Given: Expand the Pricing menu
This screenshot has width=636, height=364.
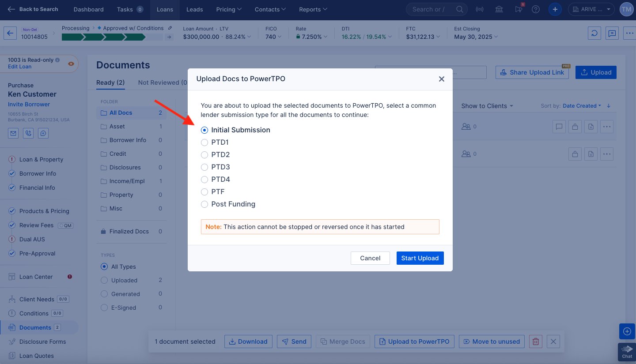Looking at the screenshot, I should point(229,9).
